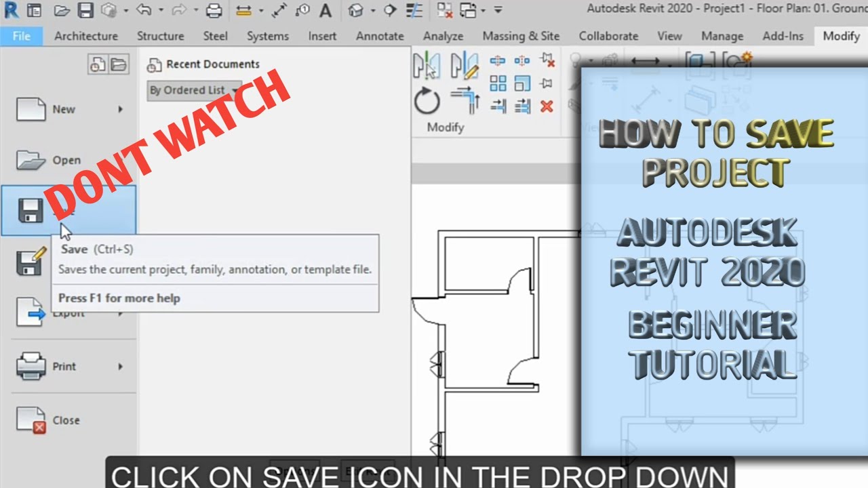868x488 pixels.
Task: Select Mirror Pick Axis tool
Action: click(427, 65)
